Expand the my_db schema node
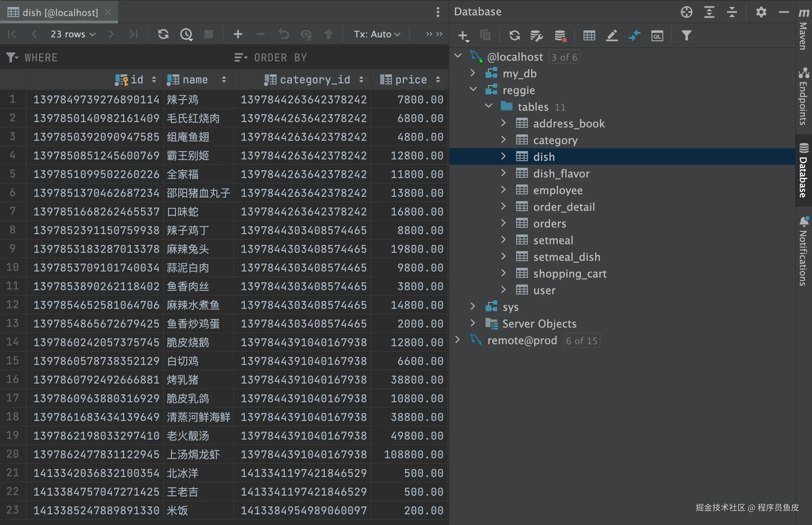 pos(472,73)
